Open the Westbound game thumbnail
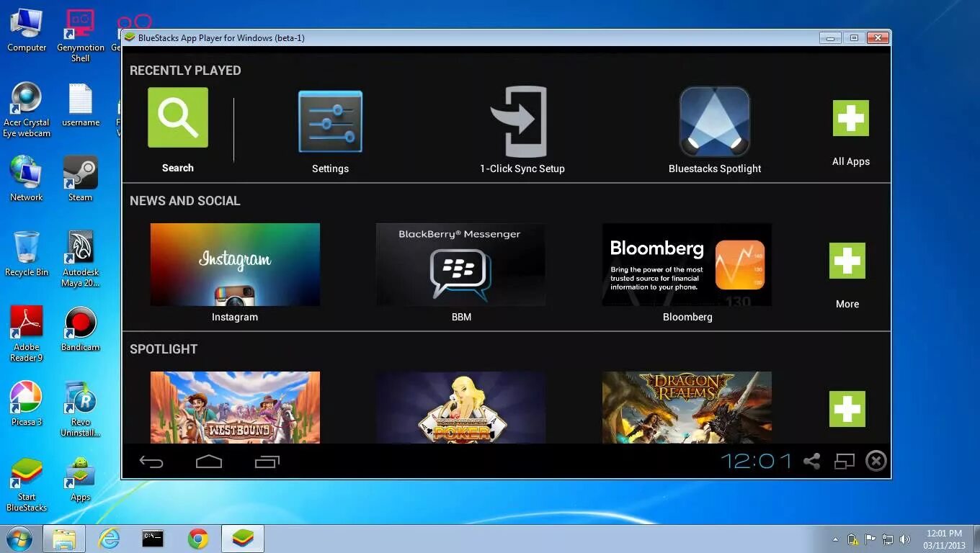 235,408
